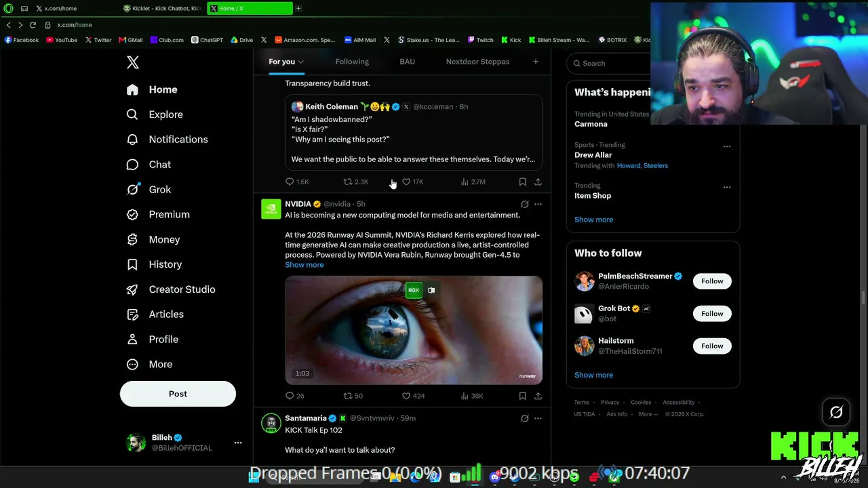This screenshot has height=488, width=868.
Task: Play the NVIDIA eye video thumbnail
Action: tap(414, 330)
